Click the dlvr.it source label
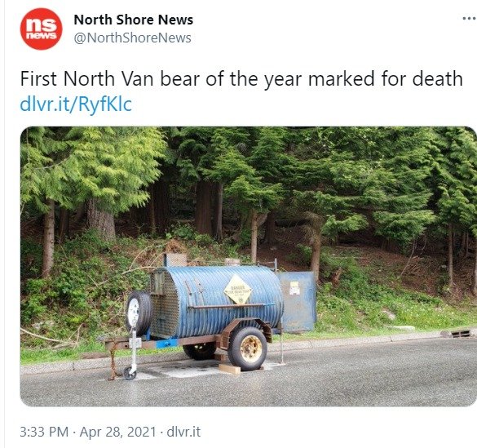 (183, 432)
